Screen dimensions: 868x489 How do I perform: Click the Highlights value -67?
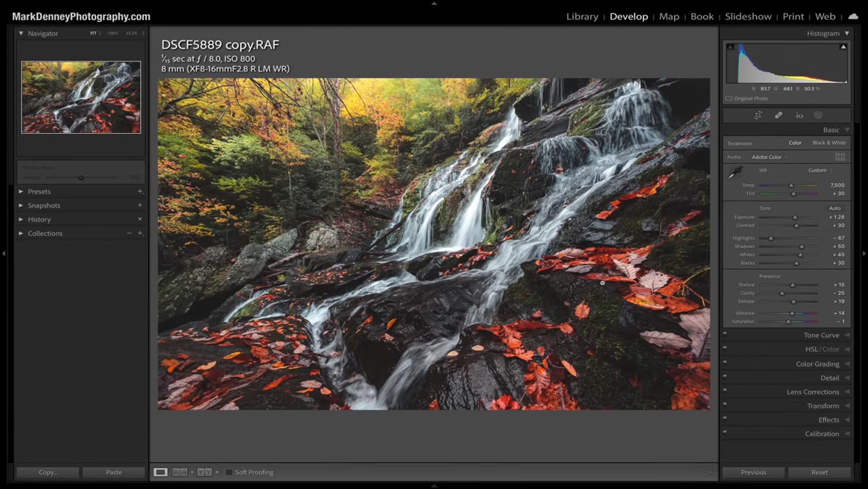[839, 238]
